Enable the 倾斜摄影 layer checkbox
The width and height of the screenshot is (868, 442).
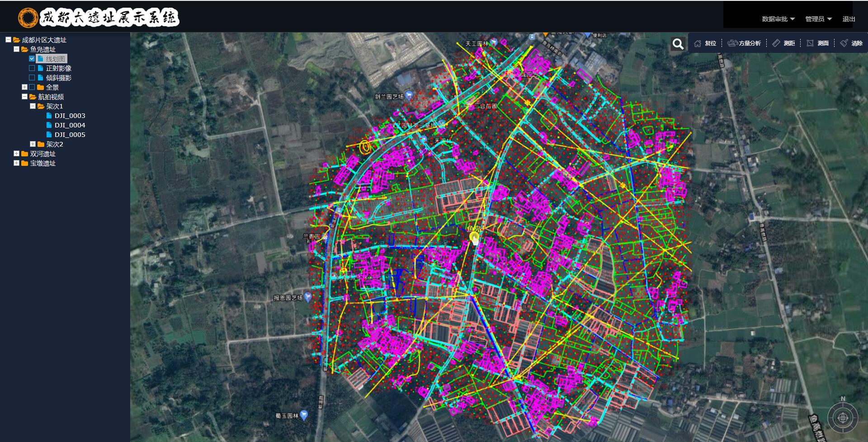pos(32,78)
